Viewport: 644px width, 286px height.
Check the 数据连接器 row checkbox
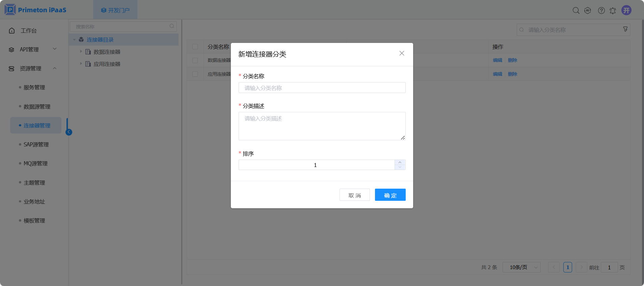tap(195, 60)
